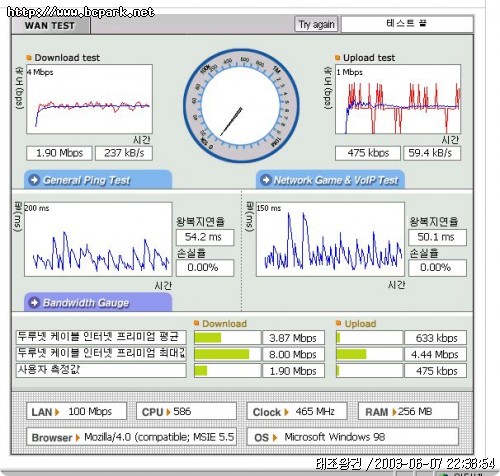The height and width of the screenshot is (476, 500).
Task: Click the orange arrow after the Clock label
Action: coord(286,412)
